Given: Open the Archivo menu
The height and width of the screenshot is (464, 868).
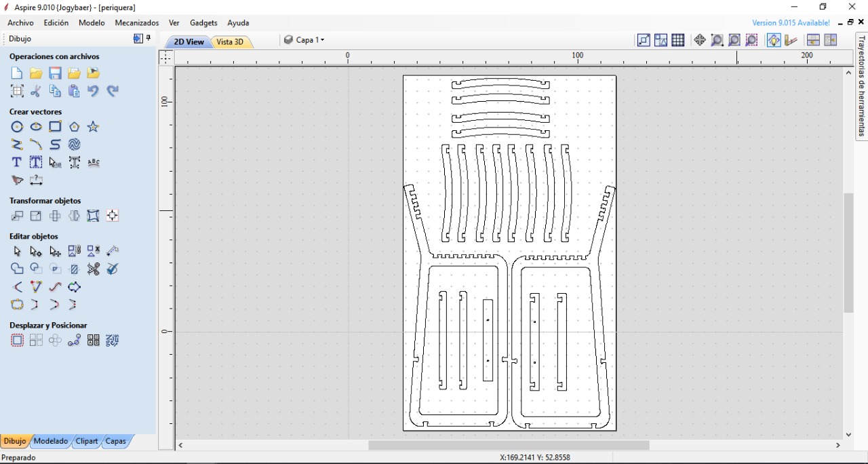Looking at the screenshot, I should click(x=21, y=22).
